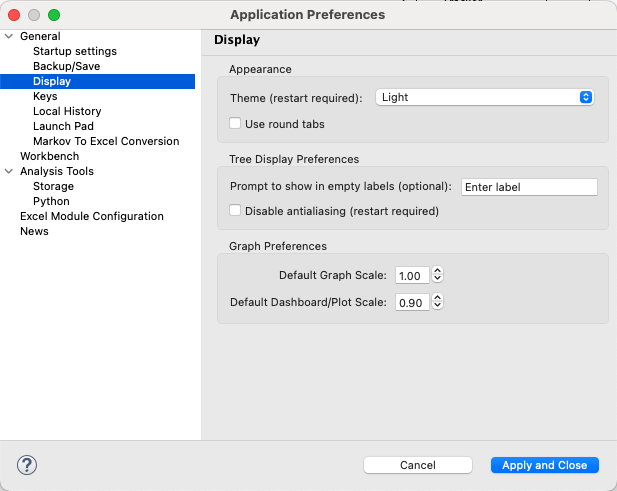Click Apply and Close button
The height and width of the screenshot is (491, 617).
(544, 465)
